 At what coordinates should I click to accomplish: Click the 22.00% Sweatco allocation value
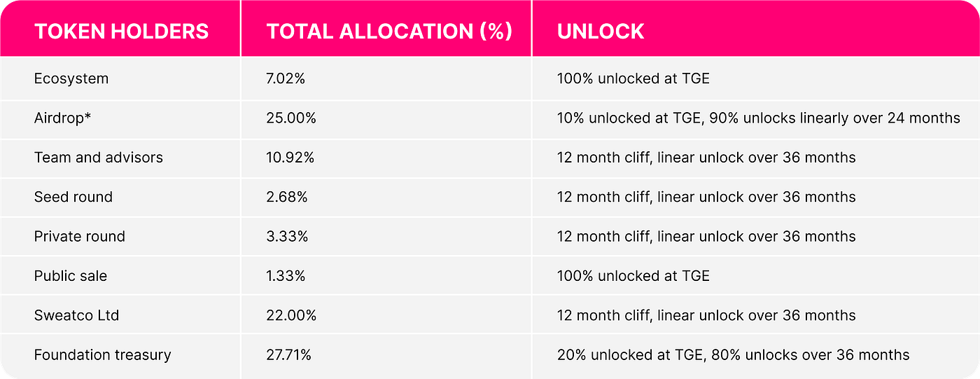point(291,315)
